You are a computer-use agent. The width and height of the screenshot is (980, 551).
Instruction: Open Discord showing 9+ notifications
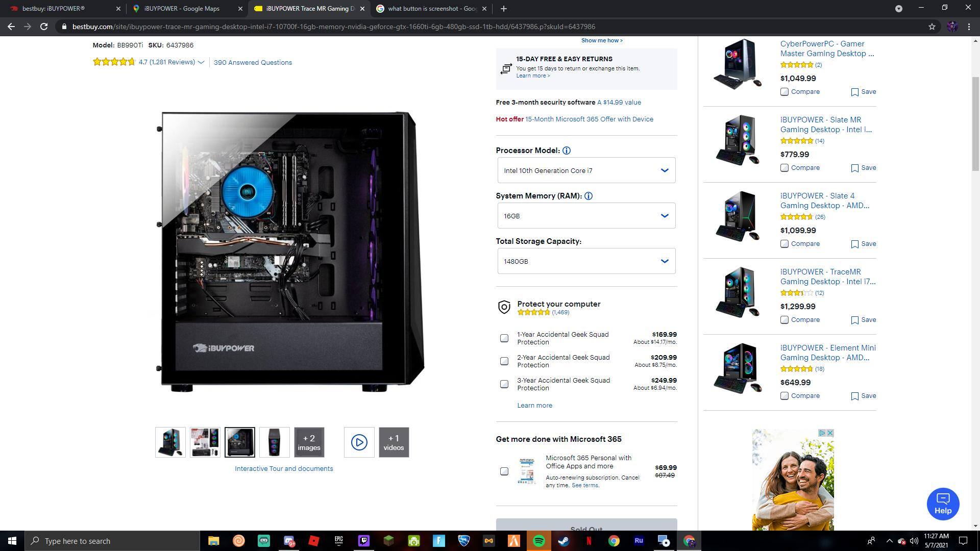[x=288, y=541]
